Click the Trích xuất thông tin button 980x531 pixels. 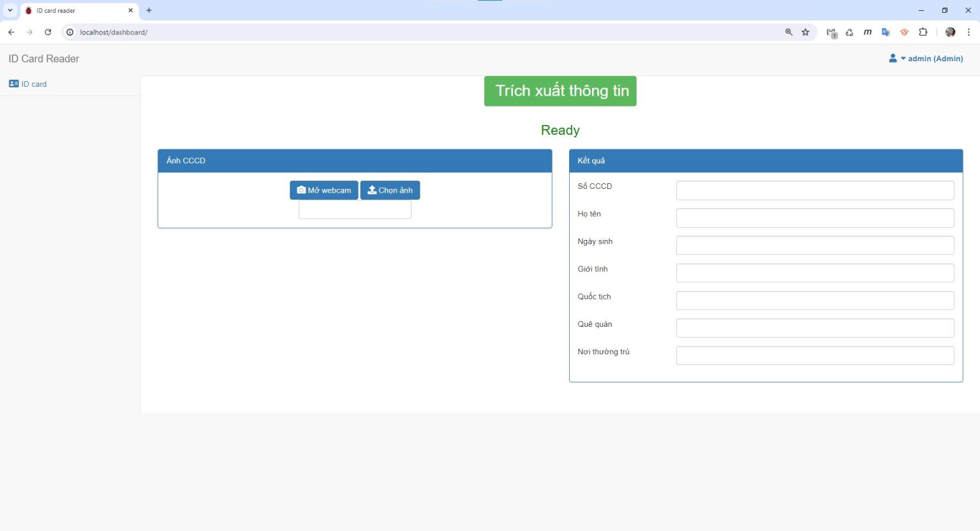(x=560, y=91)
